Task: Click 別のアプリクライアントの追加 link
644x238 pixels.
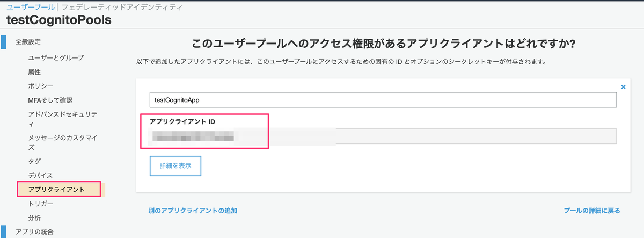Action: [x=193, y=211]
